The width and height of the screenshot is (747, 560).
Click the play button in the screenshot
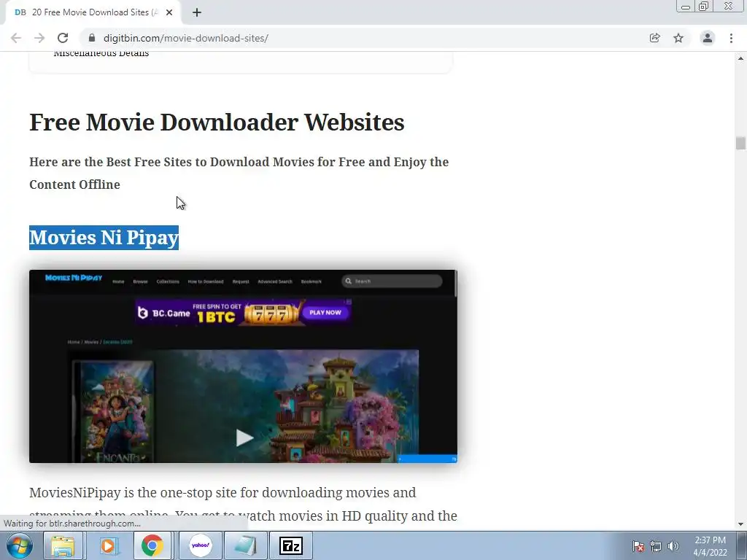(x=244, y=437)
